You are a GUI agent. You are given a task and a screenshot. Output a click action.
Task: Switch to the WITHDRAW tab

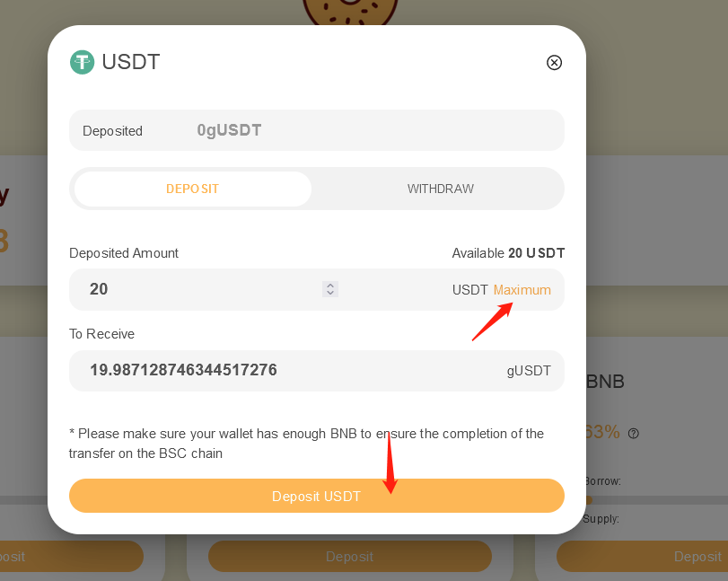coord(440,189)
